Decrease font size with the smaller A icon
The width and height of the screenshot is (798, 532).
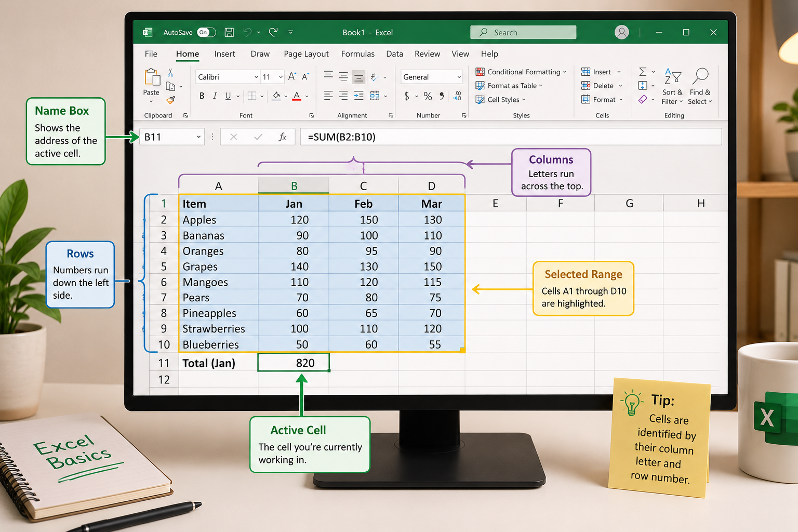305,76
